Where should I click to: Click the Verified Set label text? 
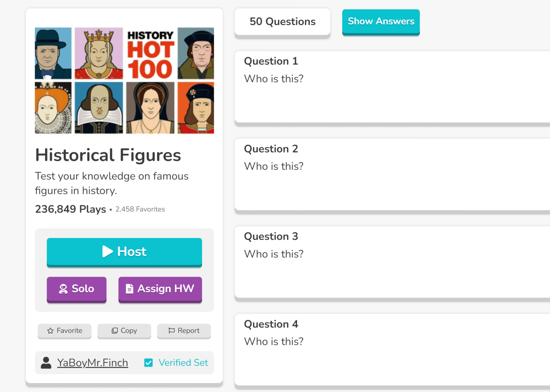(183, 363)
